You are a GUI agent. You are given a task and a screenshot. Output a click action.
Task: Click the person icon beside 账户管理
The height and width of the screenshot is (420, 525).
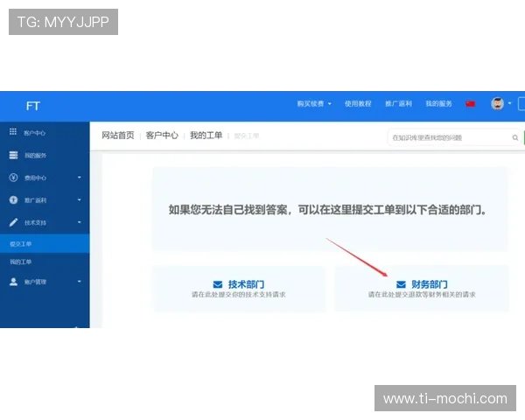[x=13, y=282]
